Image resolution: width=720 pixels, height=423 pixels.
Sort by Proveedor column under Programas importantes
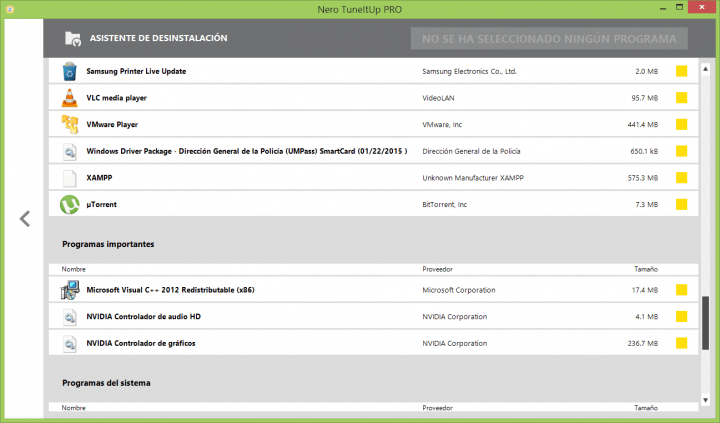pos(437,269)
